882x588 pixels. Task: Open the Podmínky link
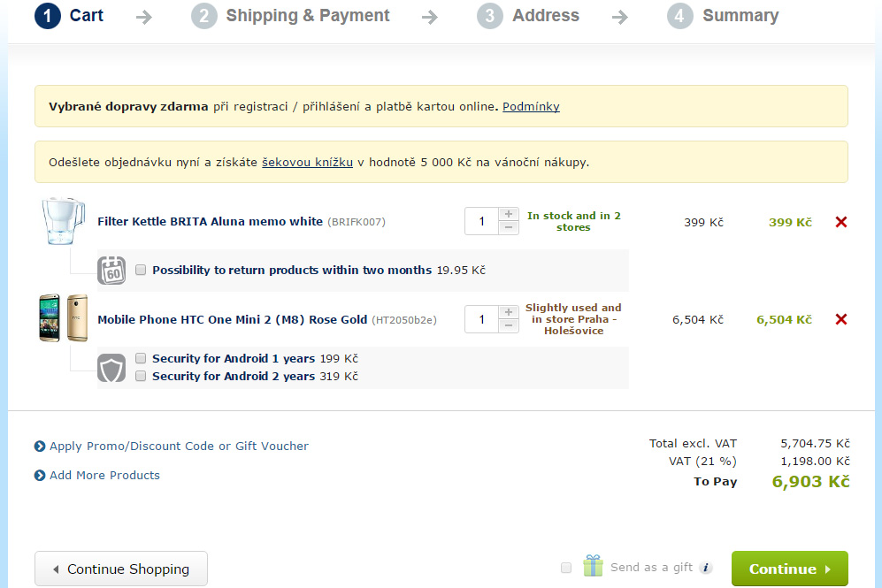(531, 107)
